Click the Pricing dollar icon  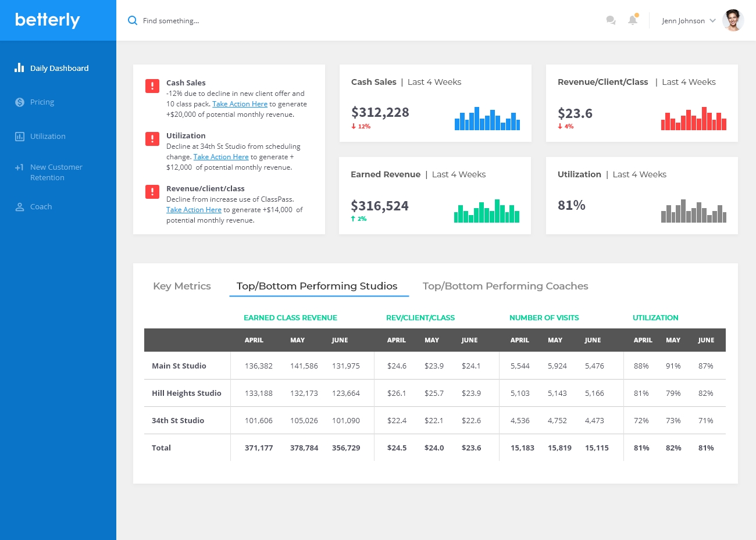tap(19, 102)
